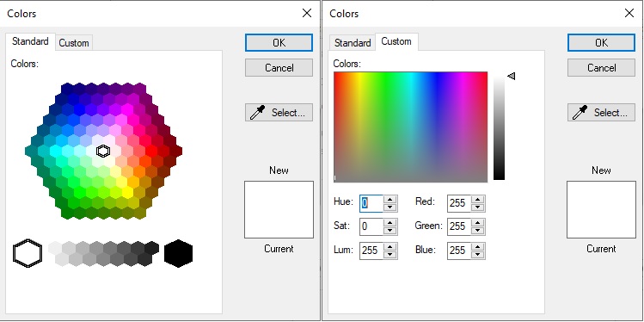
Task: Choose the lightest gray hexagon in grayscale row
Action: coord(55,248)
